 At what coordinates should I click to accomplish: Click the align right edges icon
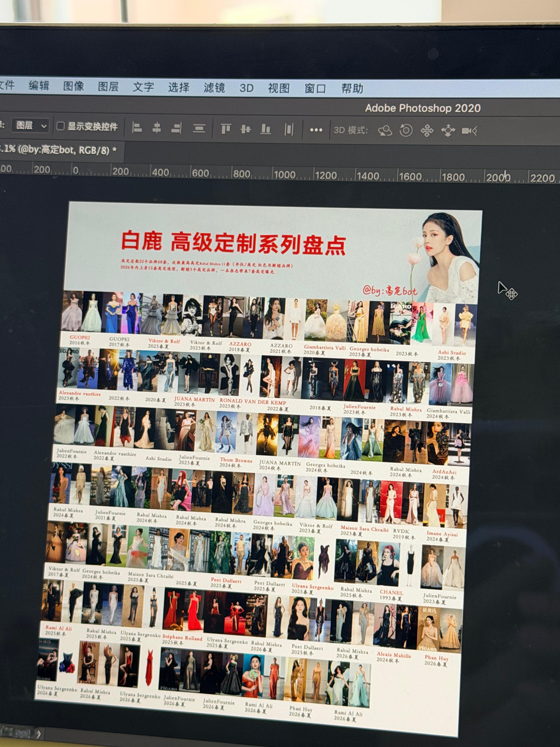click(176, 128)
